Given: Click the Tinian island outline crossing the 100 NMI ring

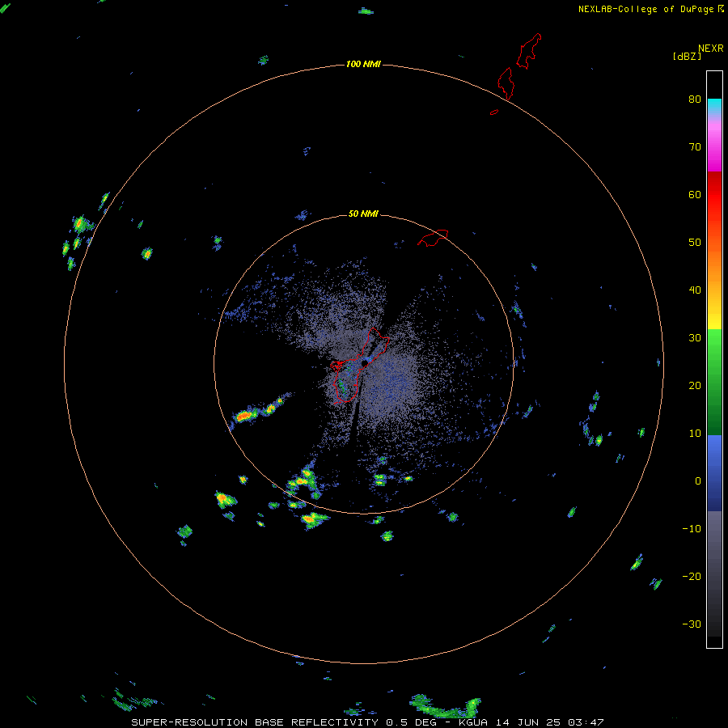Looking at the screenshot, I should click(506, 83).
